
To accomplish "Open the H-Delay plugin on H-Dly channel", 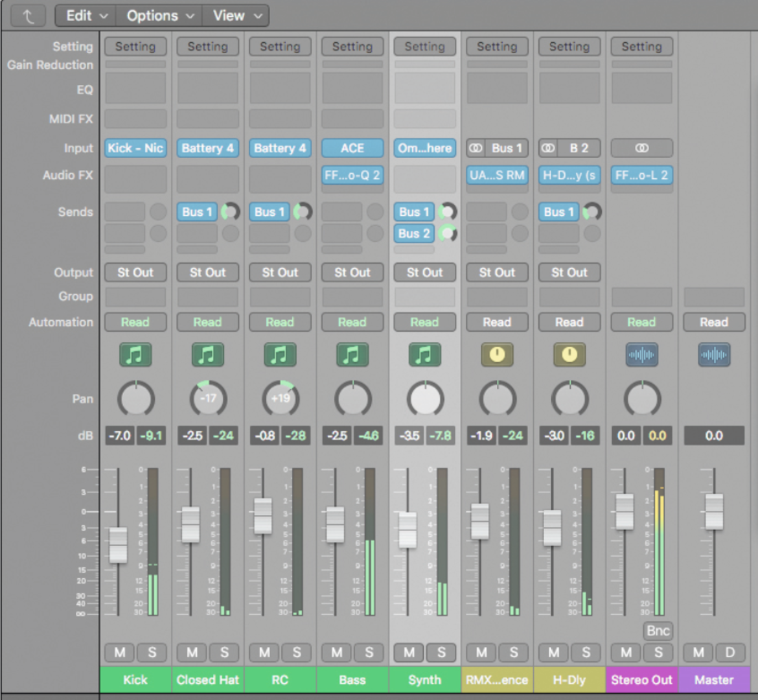I will [569, 175].
